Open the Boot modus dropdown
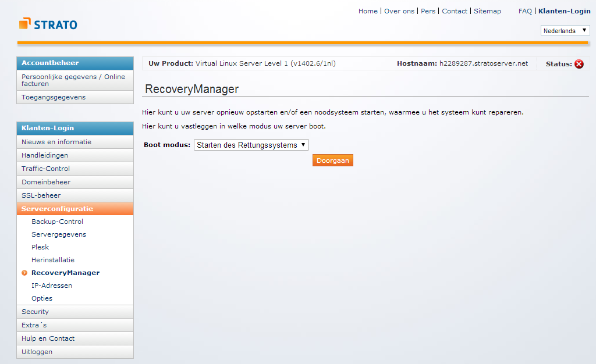Viewport: 596px width, 364px height. pyautogui.click(x=251, y=145)
